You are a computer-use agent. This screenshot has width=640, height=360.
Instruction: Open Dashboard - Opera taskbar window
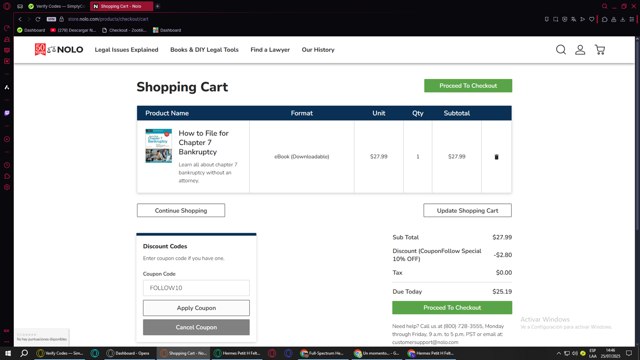pos(128,353)
